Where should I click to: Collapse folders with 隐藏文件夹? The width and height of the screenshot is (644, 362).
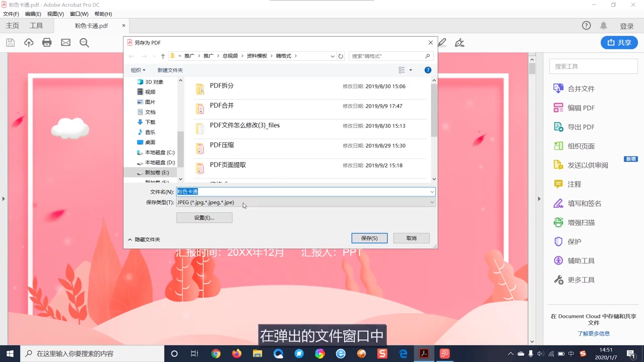pyautogui.click(x=144, y=239)
